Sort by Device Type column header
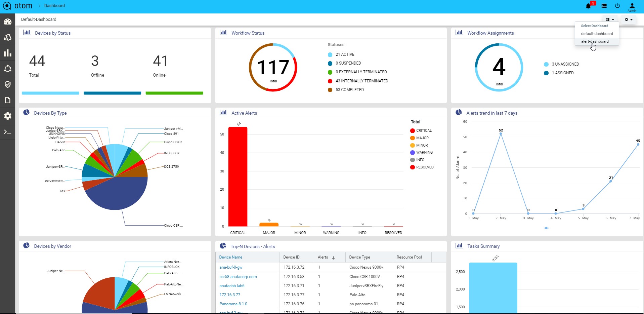 [359, 257]
